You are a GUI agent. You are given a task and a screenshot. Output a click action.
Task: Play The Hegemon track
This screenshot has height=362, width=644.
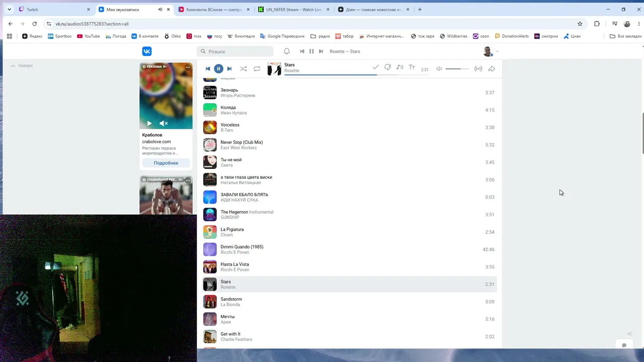[x=350, y=214]
